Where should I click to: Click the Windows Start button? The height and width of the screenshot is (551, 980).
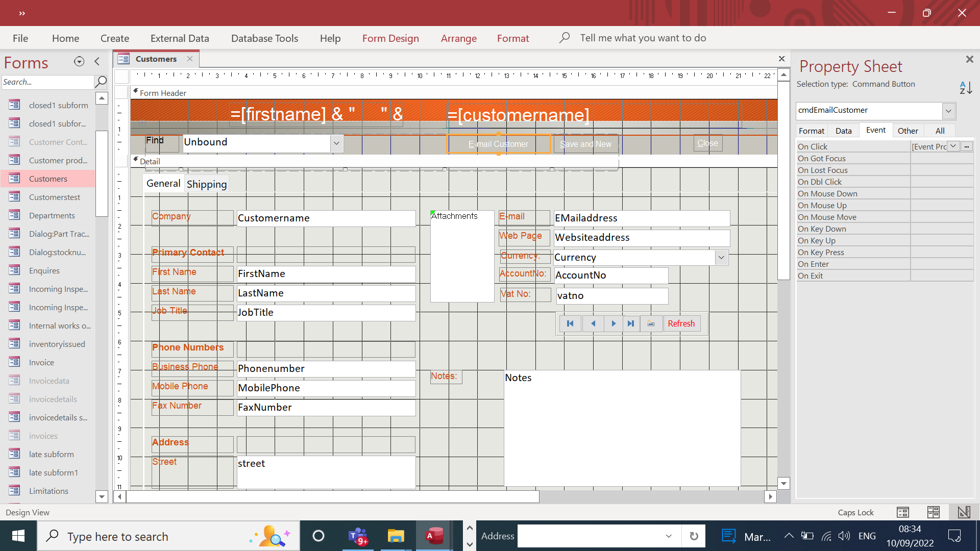pyautogui.click(x=18, y=536)
